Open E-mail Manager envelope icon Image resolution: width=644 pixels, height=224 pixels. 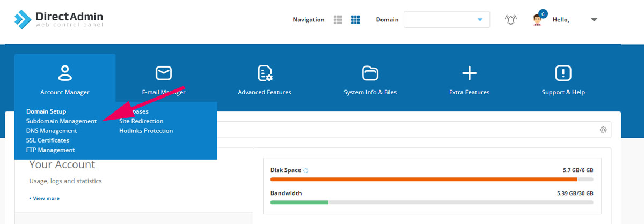pyautogui.click(x=163, y=72)
